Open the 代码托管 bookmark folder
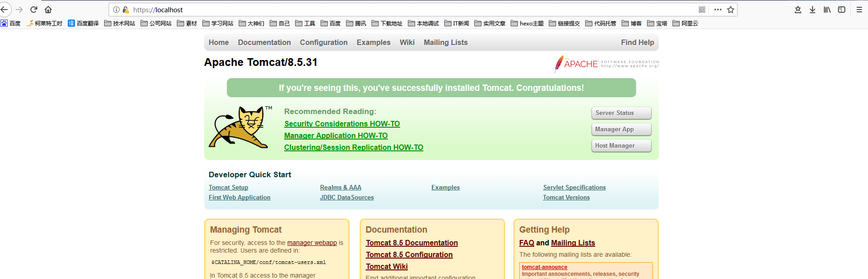Viewport: 868px width, 279px height. 601,23
